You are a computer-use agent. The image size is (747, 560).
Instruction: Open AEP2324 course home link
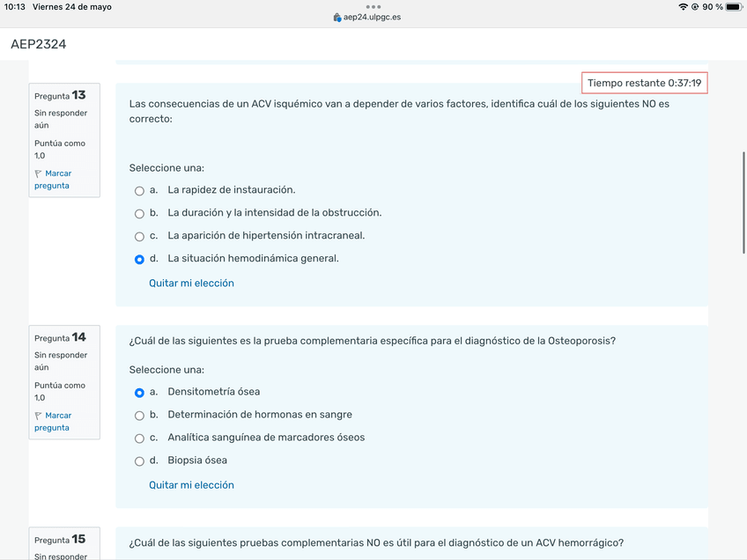coord(39,44)
